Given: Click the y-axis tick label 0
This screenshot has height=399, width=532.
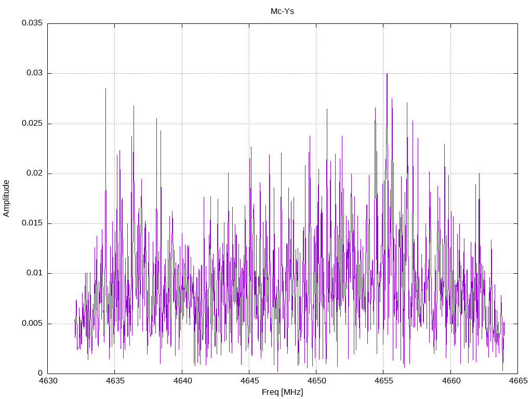Looking at the screenshot, I should click(x=41, y=373).
